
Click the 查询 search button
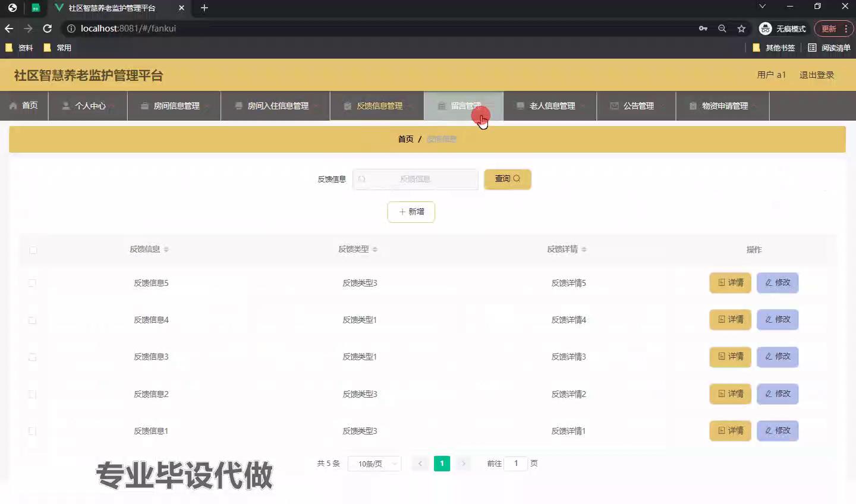(x=507, y=179)
